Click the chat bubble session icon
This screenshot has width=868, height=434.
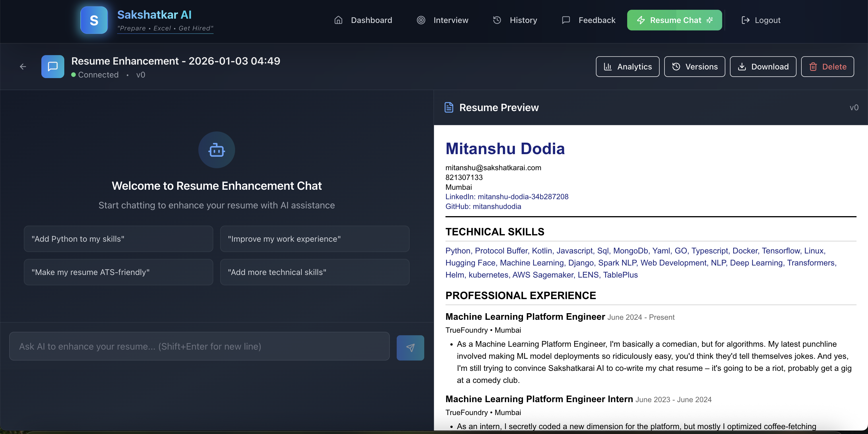click(53, 67)
